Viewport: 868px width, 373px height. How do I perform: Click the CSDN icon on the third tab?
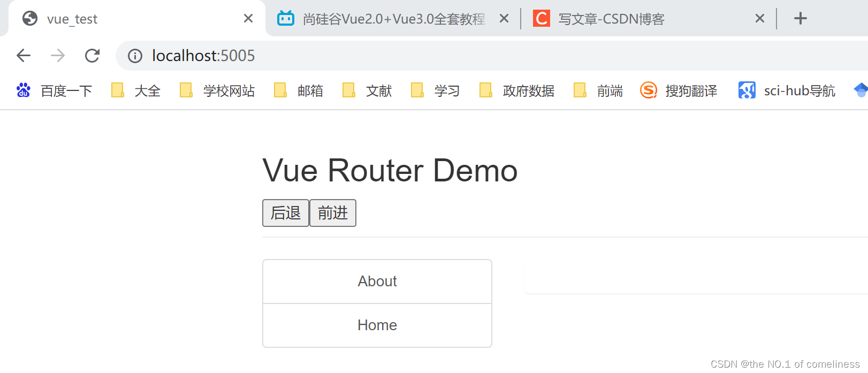(x=542, y=19)
